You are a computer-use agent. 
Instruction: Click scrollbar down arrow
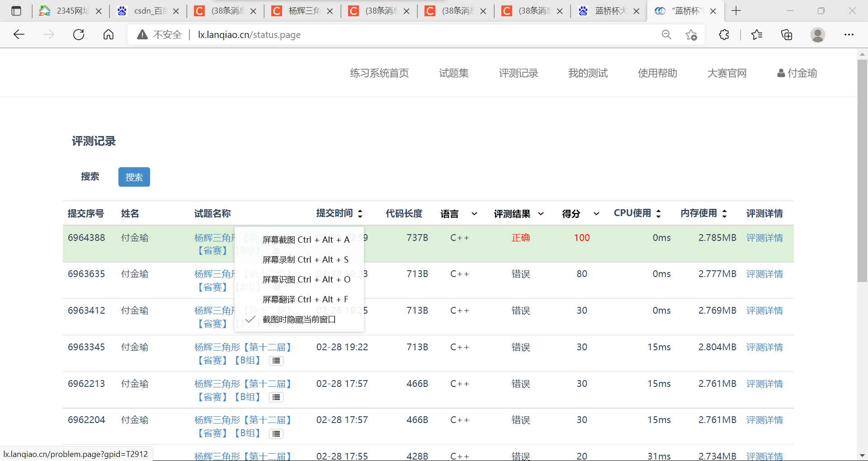863,456
